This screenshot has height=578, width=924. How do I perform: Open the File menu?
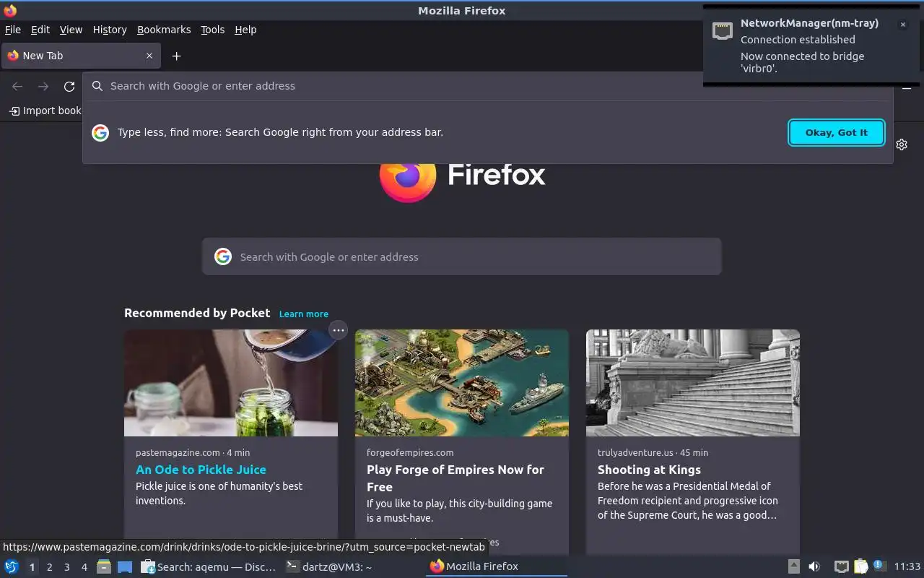point(13,30)
